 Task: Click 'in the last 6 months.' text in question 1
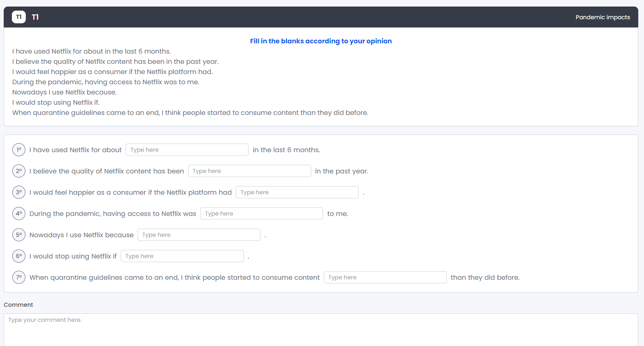tap(286, 150)
